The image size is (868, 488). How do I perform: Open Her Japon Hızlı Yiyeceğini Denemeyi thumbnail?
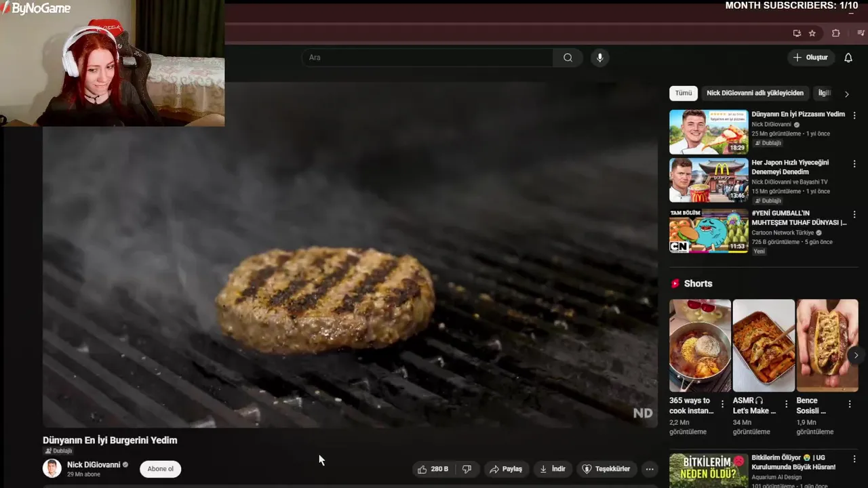[x=709, y=180]
